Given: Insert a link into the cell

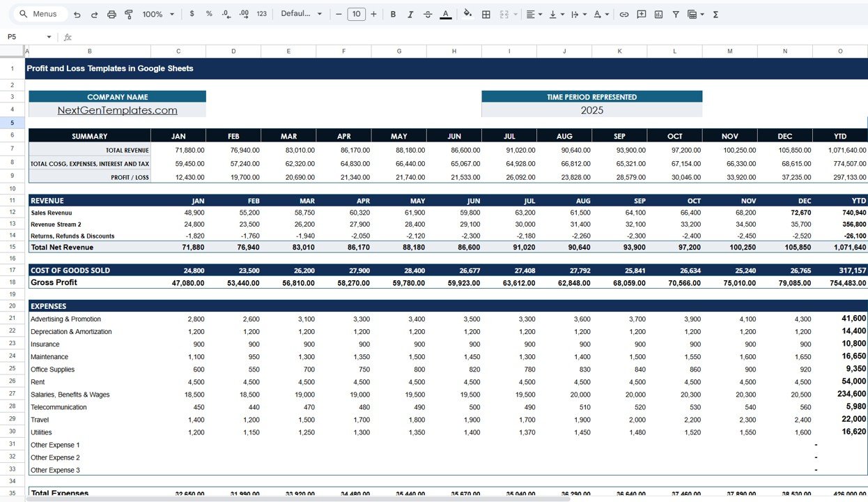Looking at the screenshot, I should (x=624, y=14).
